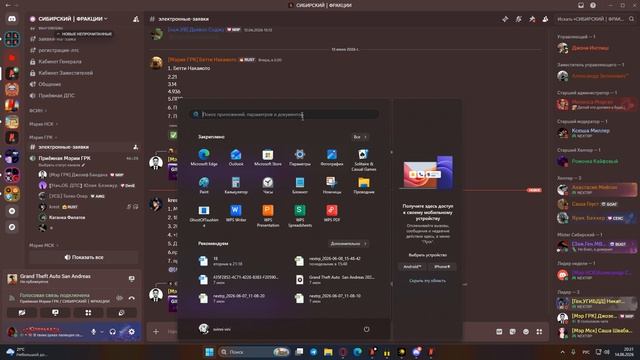This screenshot has width=640, height=360.
Task: Open soundboard in voice panel
Action: tap(121, 313)
